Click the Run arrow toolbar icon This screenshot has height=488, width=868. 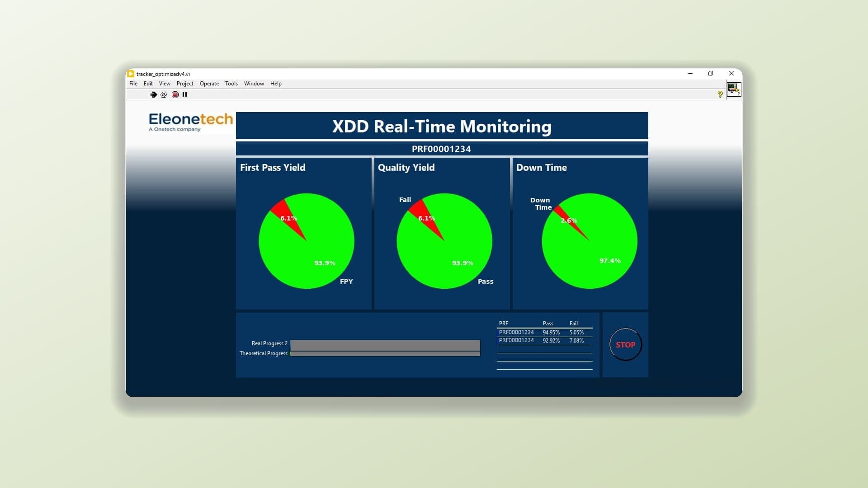[153, 94]
